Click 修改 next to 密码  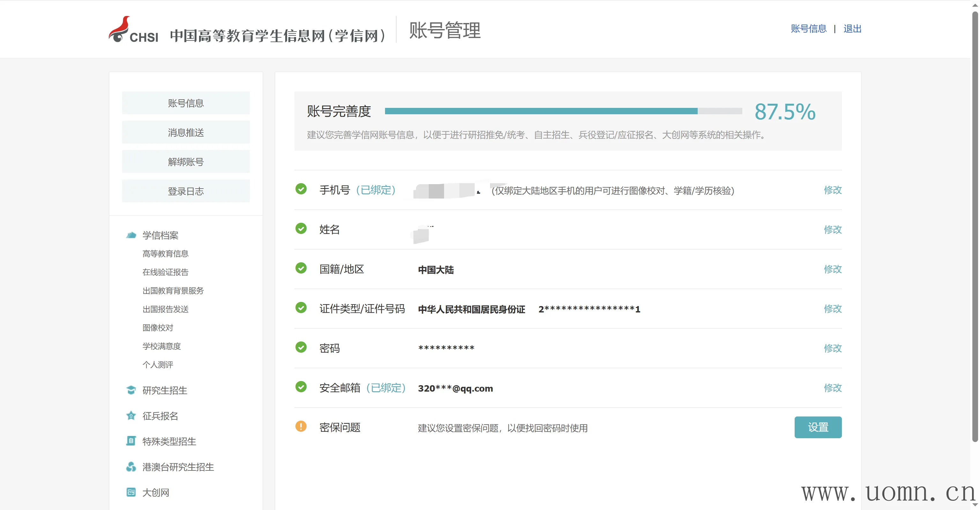832,348
